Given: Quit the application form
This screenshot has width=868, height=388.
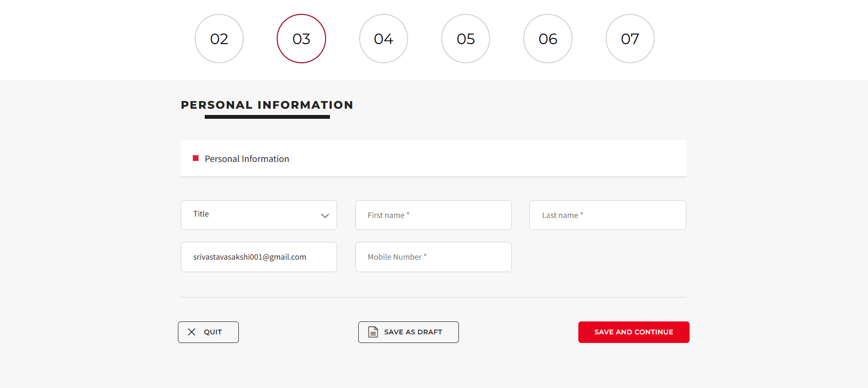Looking at the screenshot, I should [x=208, y=332].
